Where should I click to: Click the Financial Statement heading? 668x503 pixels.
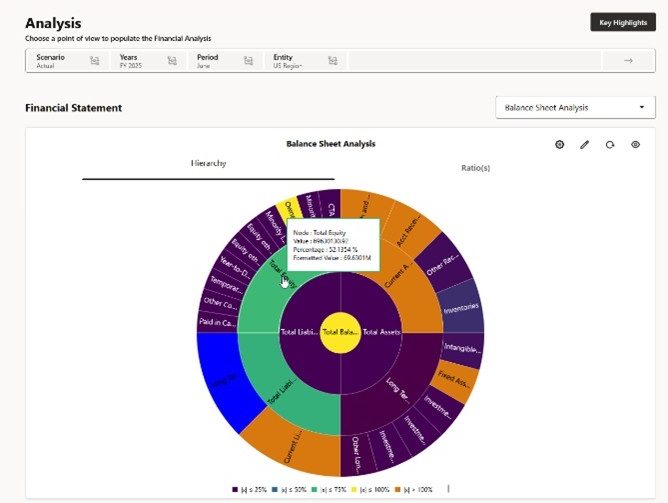click(x=73, y=108)
